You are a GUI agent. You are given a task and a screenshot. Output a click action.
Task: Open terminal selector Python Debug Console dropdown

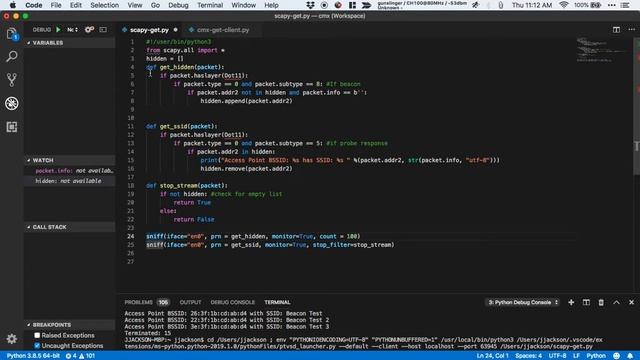click(523, 302)
